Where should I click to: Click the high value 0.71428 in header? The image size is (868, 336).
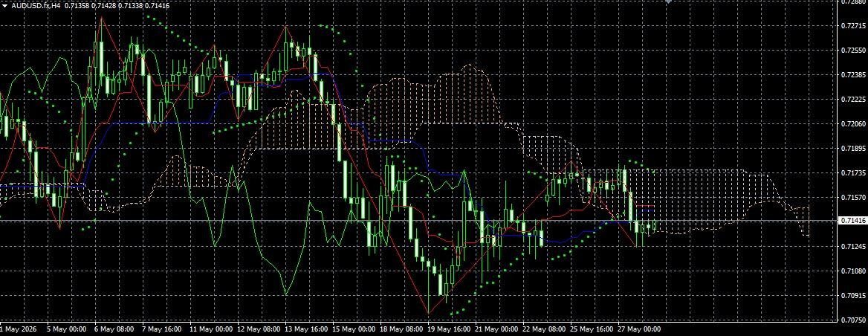click(x=103, y=6)
